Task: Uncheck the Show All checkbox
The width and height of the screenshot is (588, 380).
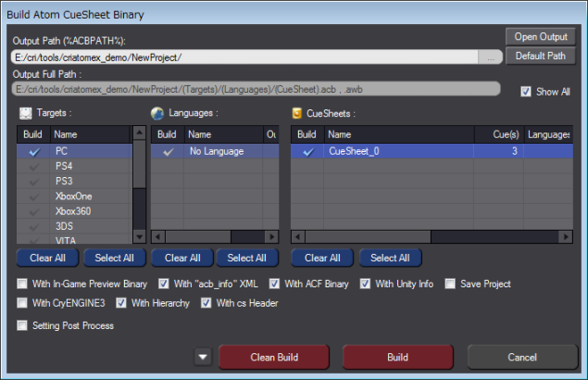Action: click(526, 92)
